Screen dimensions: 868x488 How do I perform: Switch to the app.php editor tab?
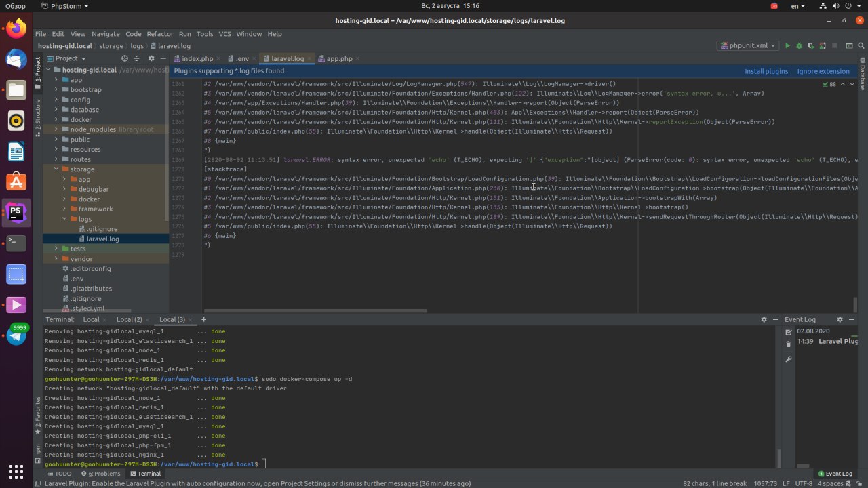(338, 59)
